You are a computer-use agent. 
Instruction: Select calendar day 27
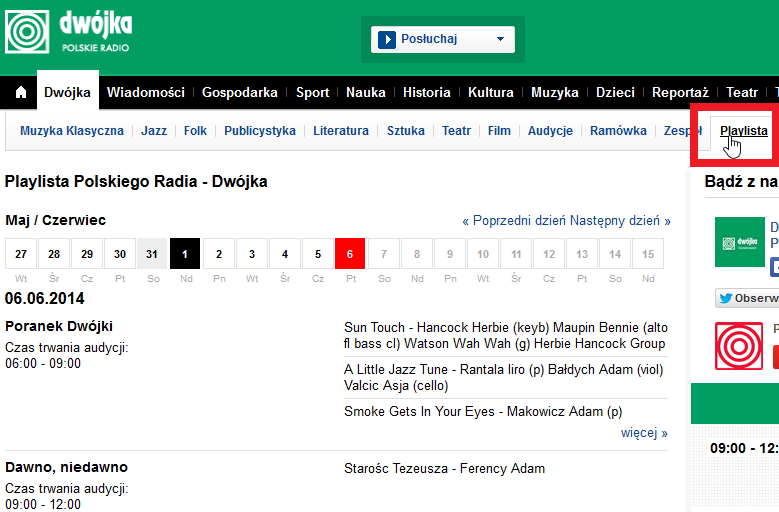pos(21,254)
